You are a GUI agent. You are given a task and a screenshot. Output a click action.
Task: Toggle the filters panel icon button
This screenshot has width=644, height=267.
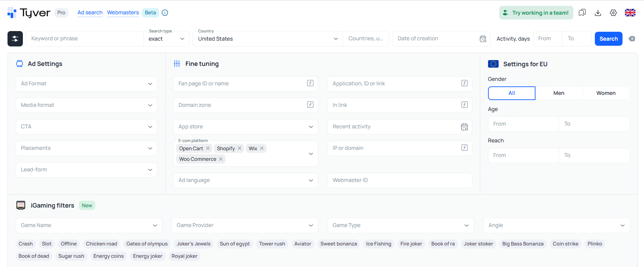[15, 39]
